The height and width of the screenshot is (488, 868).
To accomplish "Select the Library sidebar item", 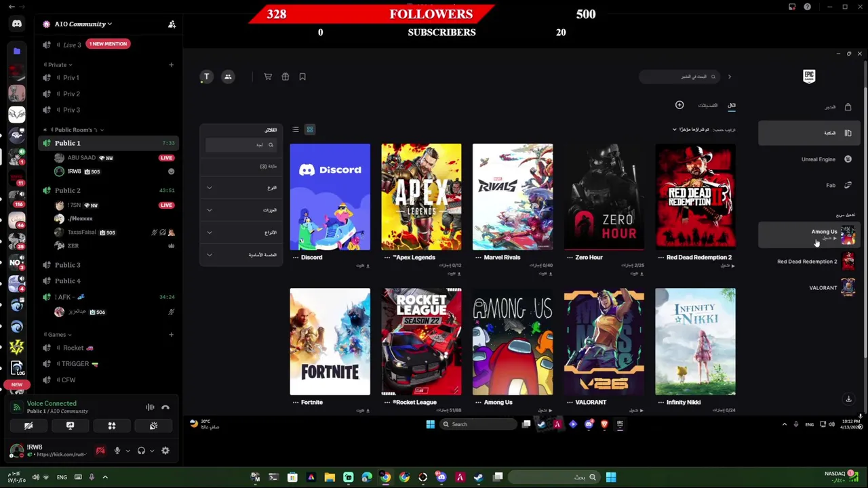I will tap(809, 134).
